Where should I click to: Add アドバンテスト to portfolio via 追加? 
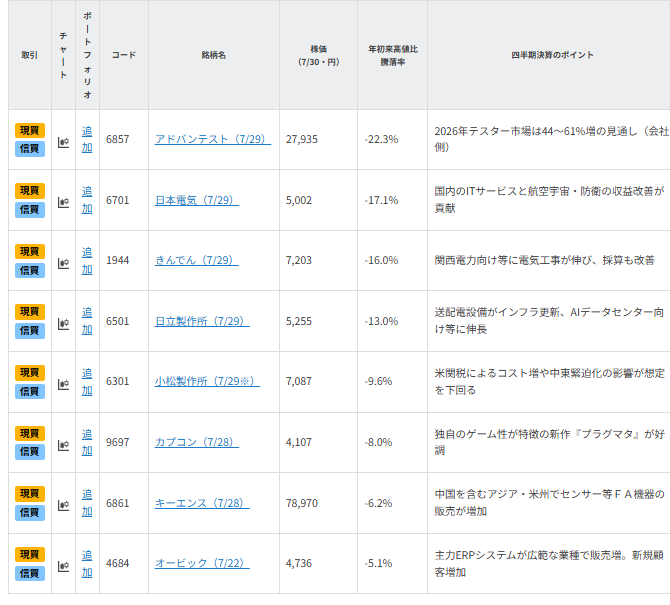pos(87,140)
